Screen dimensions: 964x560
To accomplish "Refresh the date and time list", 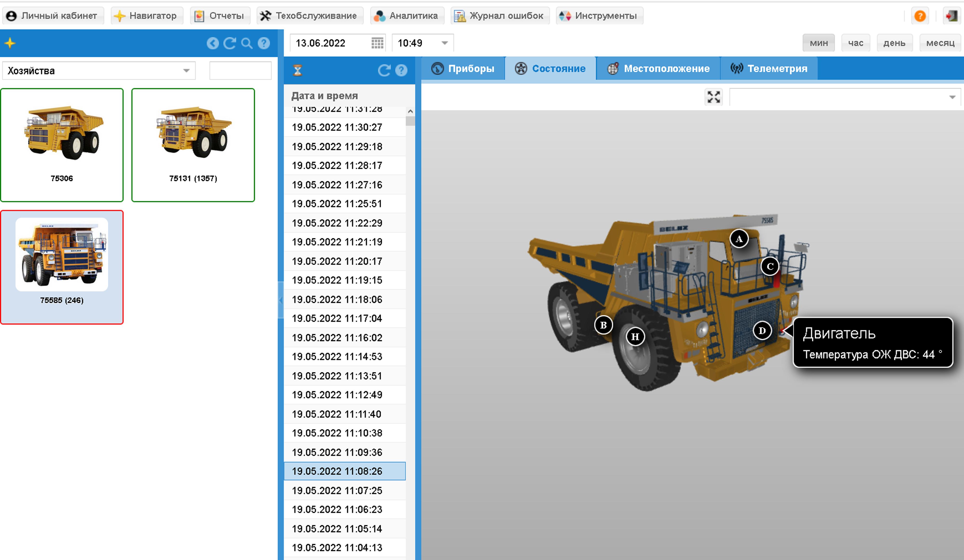I will point(384,70).
